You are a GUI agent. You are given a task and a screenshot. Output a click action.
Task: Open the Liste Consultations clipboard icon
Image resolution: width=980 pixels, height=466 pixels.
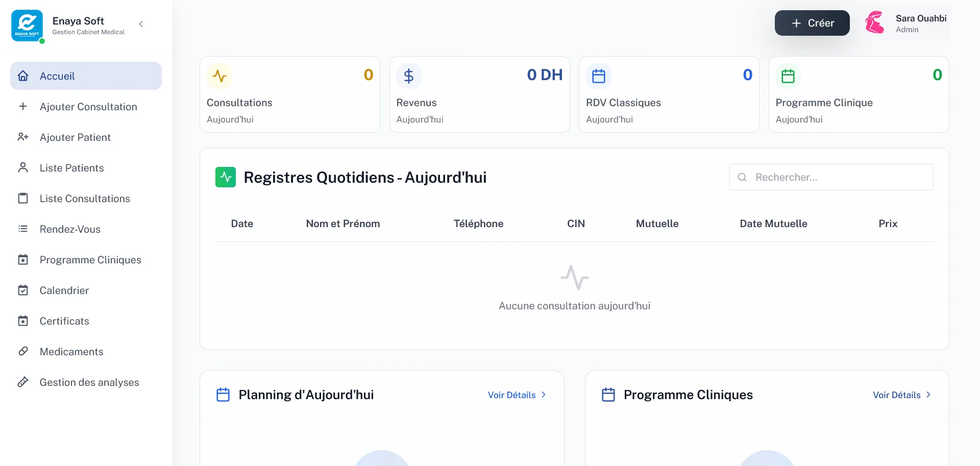pyautogui.click(x=23, y=198)
